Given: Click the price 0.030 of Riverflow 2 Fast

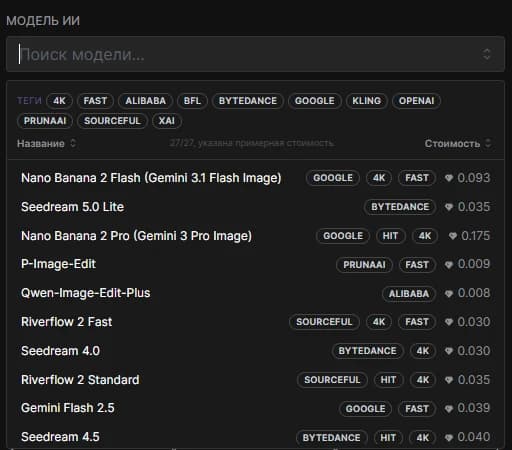Looking at the screenshot, I should point(474,322).
